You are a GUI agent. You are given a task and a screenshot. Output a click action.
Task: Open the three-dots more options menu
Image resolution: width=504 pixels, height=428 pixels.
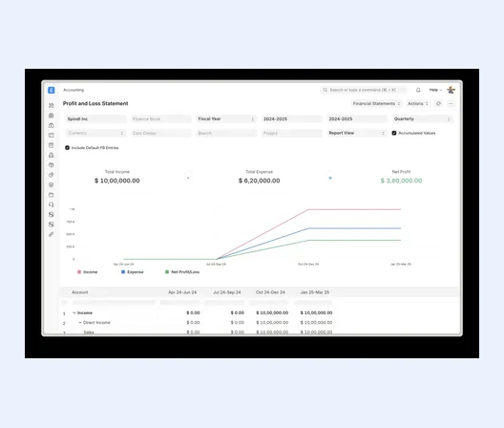pyautogui.click(x=451, y=103)
